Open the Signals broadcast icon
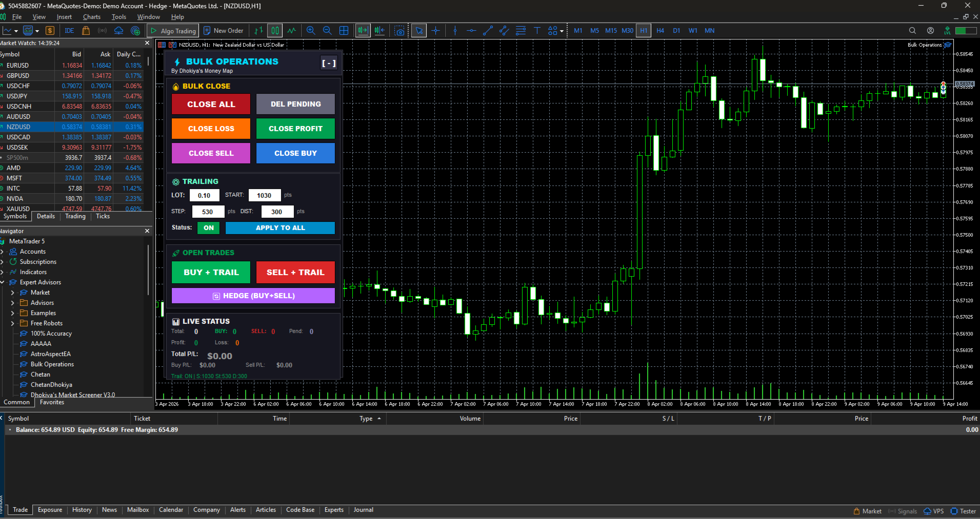The height and width of the screenshot is (519, 980). pyautogui.click(x=103, y=31)
